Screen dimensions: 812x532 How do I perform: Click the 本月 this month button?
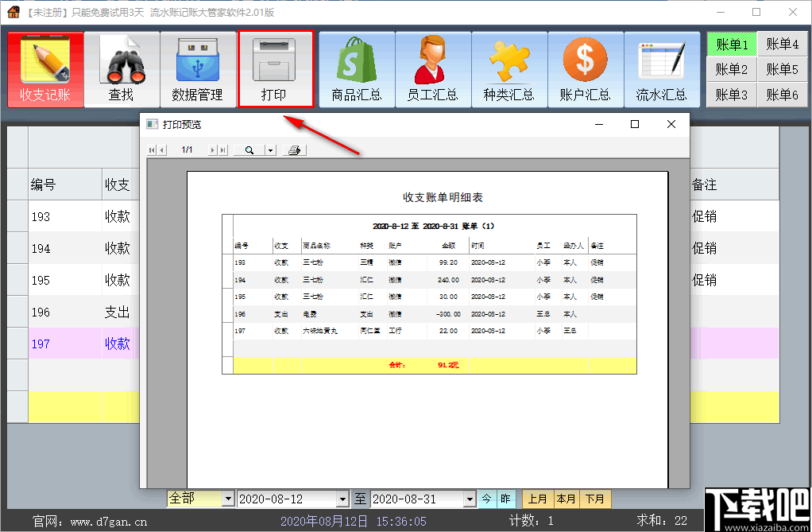tap(566, 499)
